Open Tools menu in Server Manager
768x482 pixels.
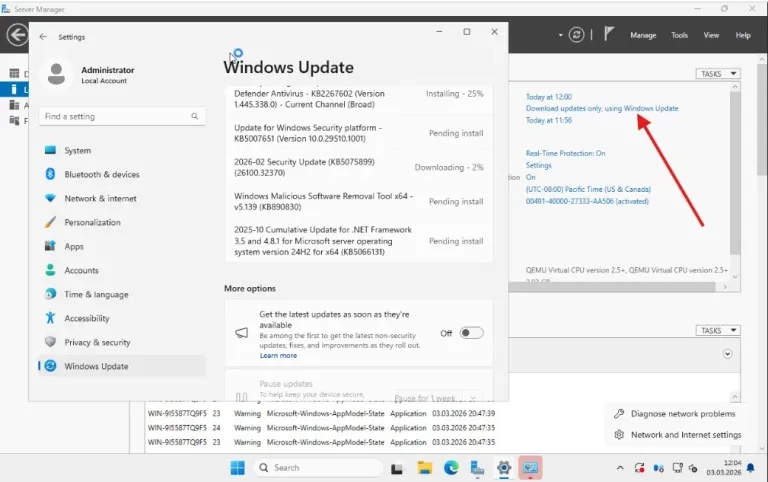click(x=679, y=35)
